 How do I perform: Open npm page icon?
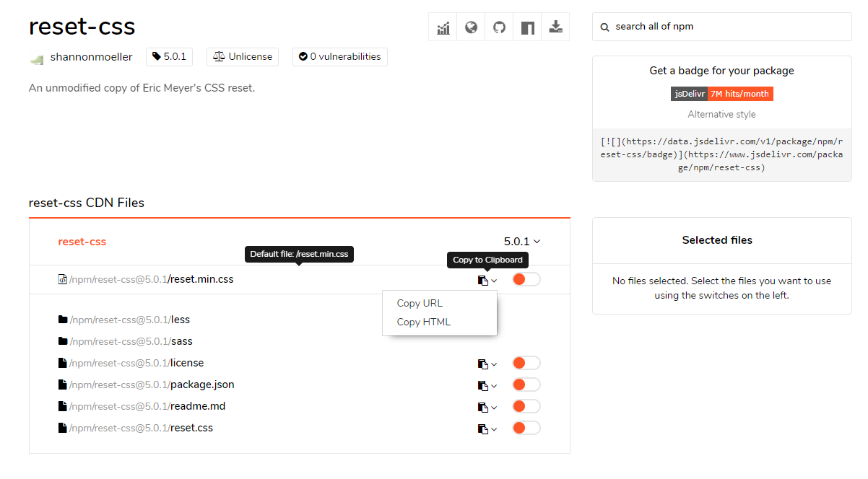pyautogui.click(x=527, y=27)
